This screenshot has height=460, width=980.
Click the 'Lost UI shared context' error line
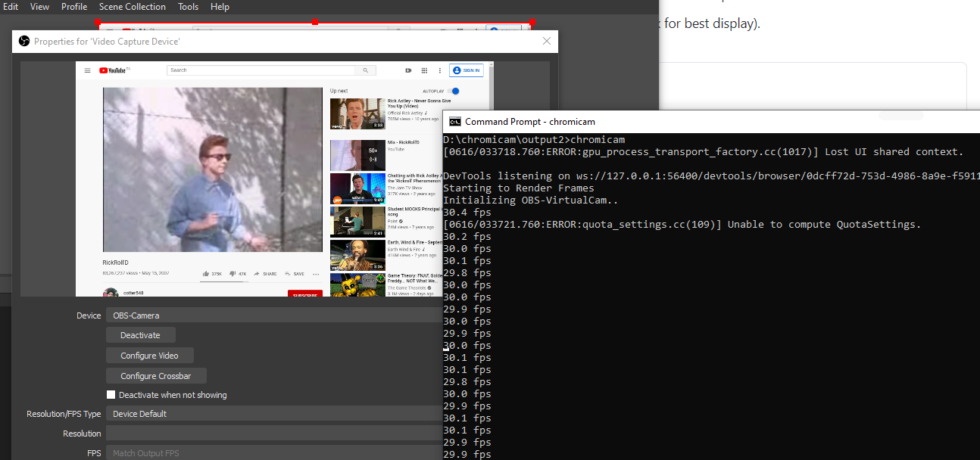704,151
